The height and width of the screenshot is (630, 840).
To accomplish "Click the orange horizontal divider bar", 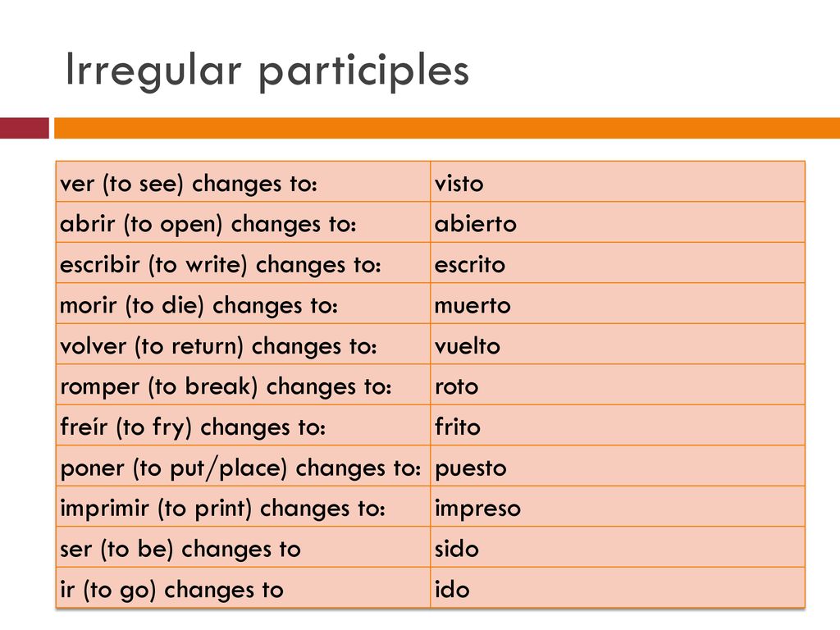I will (447, 128).
